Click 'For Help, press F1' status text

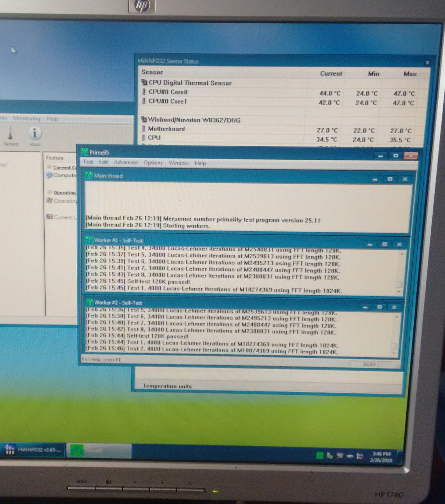[101, 359]
